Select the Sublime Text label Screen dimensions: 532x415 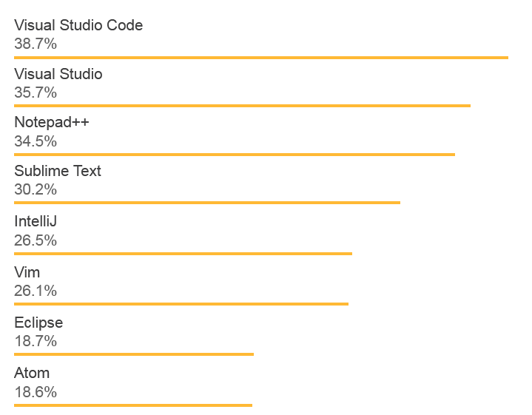58,171
